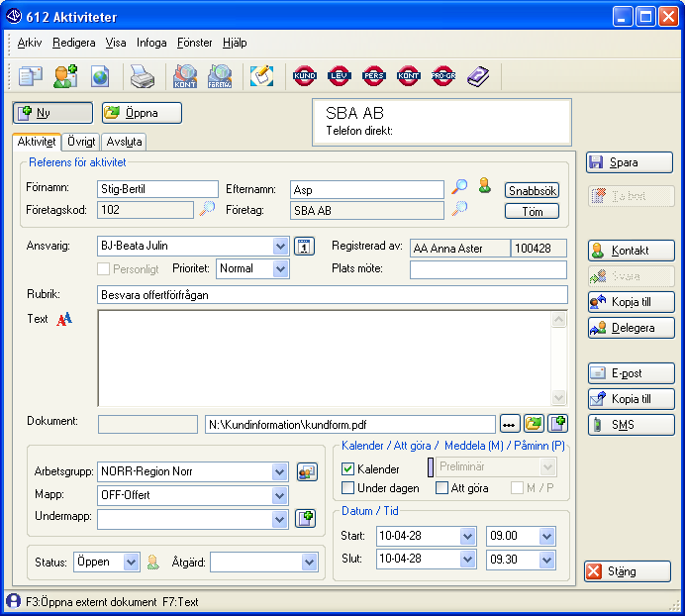Switch to the Avsluta tab
Screen dimensions: 685x616
[124, 142]
